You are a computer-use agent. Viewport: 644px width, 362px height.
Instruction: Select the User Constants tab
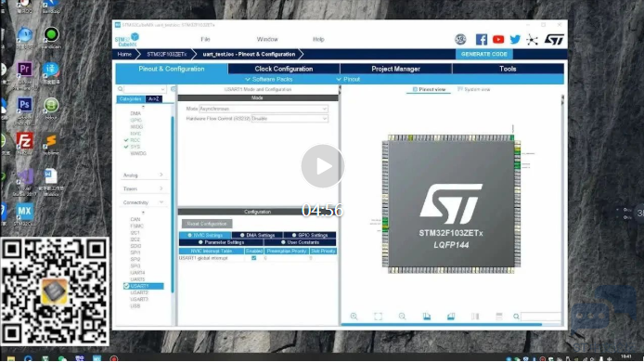click(300, 242)
